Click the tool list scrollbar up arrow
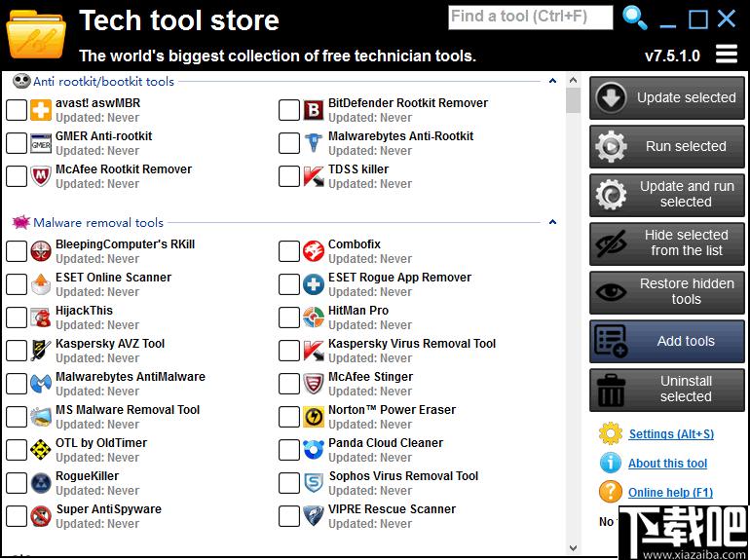The width and height of the screenshot is (750, 560). pos(573,80)
